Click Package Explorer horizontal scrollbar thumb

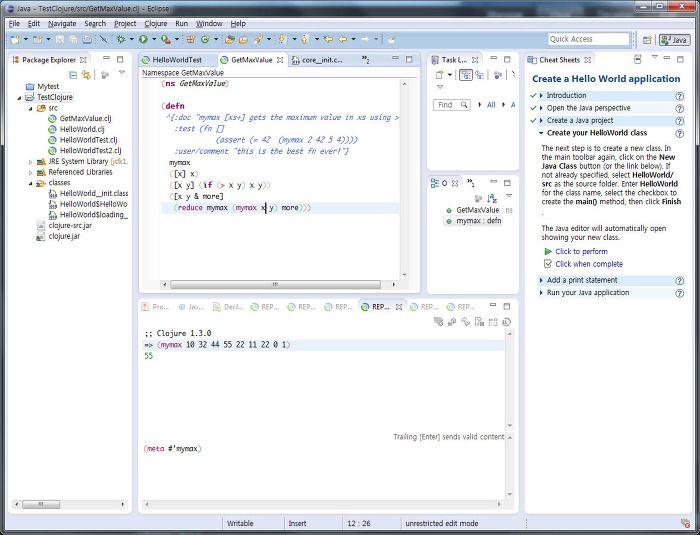[x=41, y=504]
